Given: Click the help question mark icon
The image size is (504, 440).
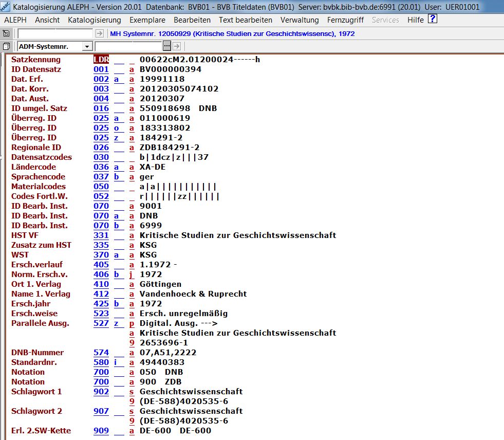Looking at the screenshot, I should pyautogui.click(x=433, y=20).
